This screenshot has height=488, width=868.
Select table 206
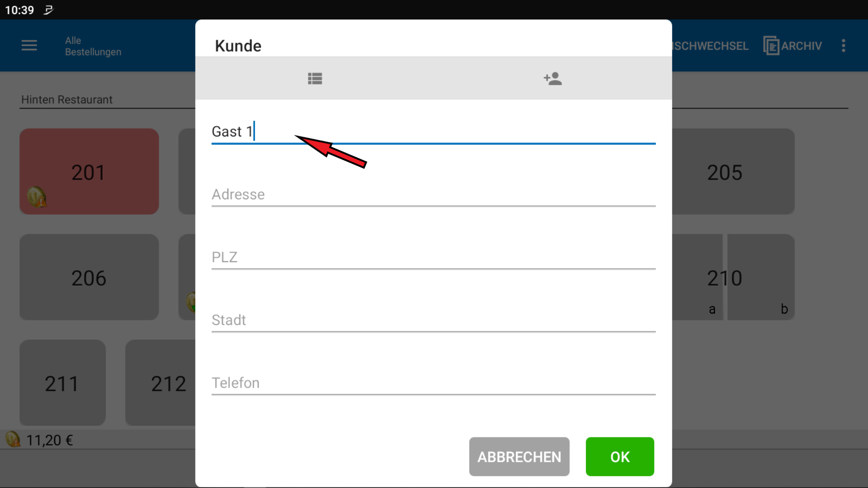(x=89, y=277)
